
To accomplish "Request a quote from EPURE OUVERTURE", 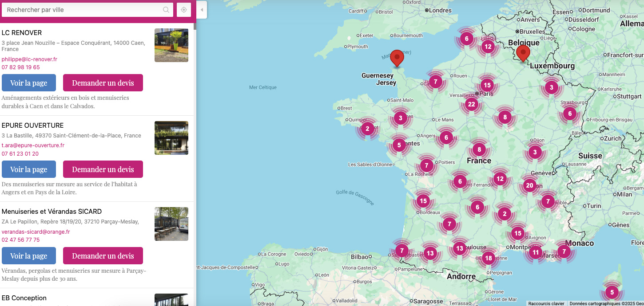I will (103, 169).
